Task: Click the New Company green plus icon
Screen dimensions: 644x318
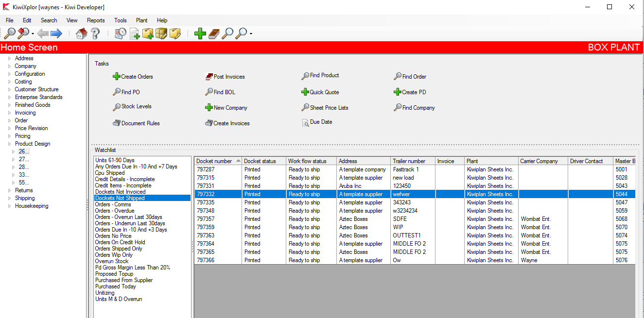Action: tap(209, 108)
